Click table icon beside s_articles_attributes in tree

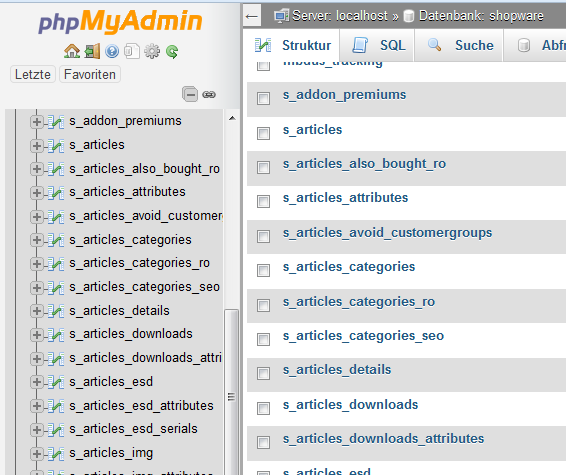(x=56, y=193)
